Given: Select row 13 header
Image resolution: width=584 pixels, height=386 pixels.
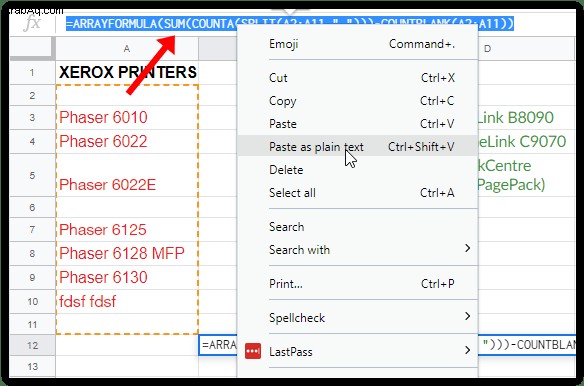Looking at the screenshot, I should click(x=32, y=367).
